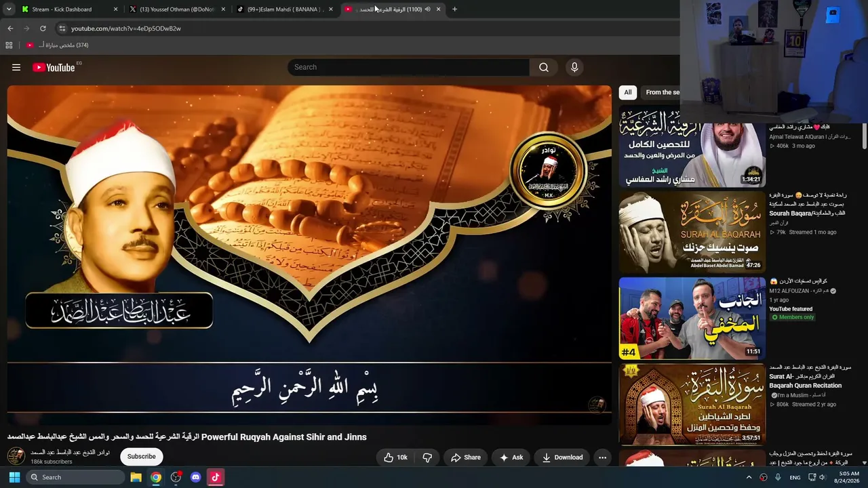Go back with the browser back arrow
Screen dimensions: 868x488
click(x=10, y=28)
